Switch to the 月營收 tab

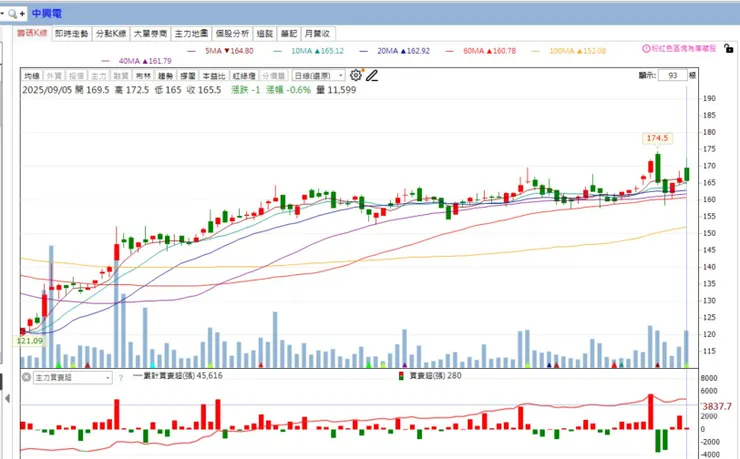coord(317,33)
